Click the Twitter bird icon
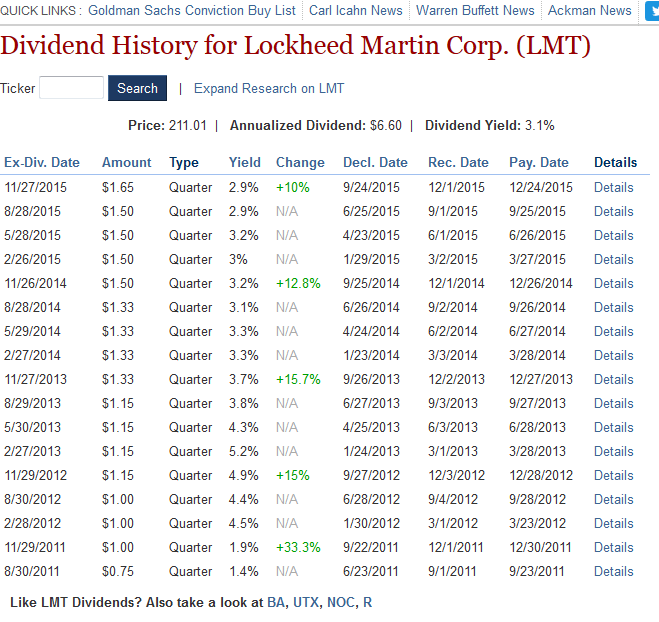The width and height of the screenshot is (659, 622). [651, 11]
